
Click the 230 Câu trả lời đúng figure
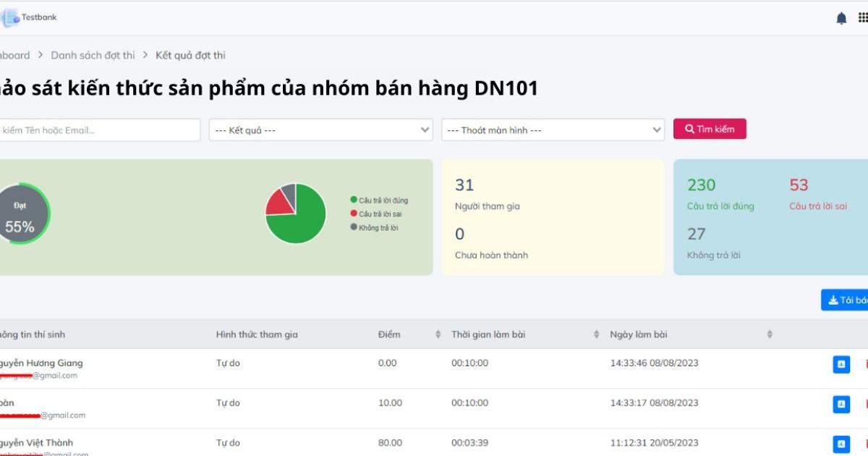(x=701, y=185)
